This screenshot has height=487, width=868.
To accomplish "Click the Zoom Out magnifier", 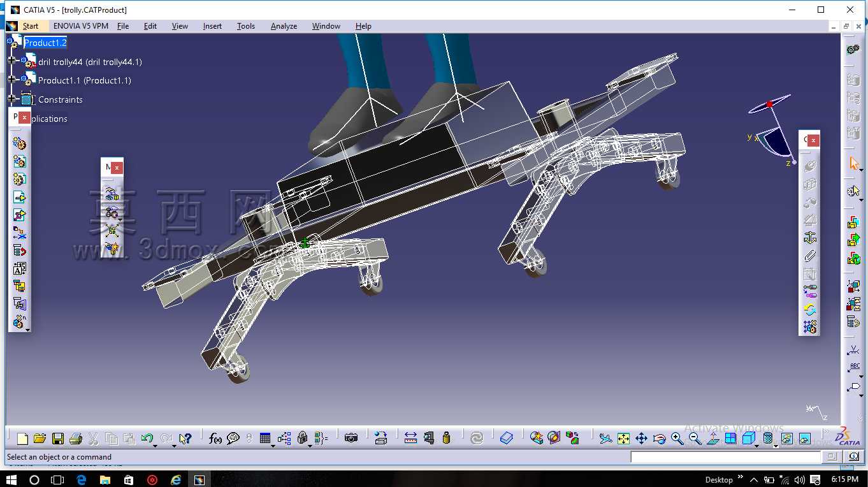I will coord(695,439).
